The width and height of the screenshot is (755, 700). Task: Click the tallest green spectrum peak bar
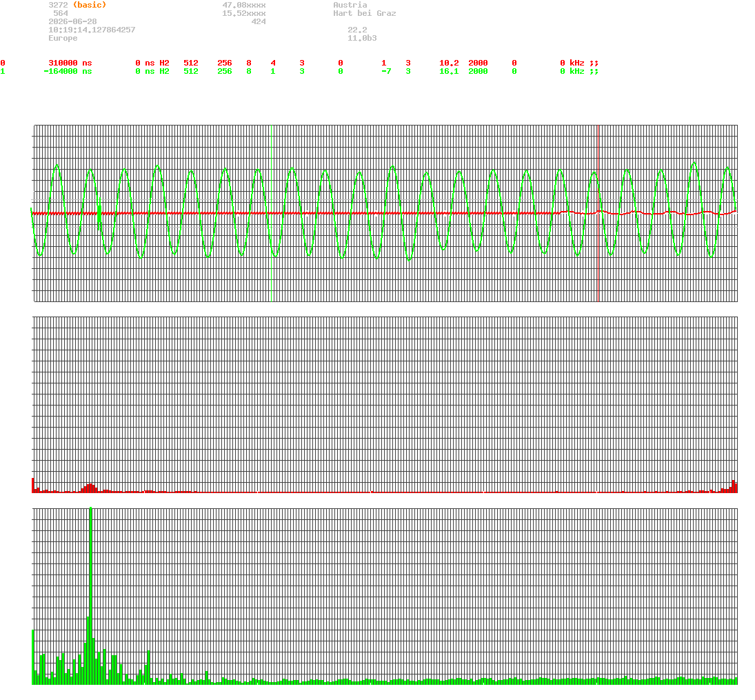point(90,595)
